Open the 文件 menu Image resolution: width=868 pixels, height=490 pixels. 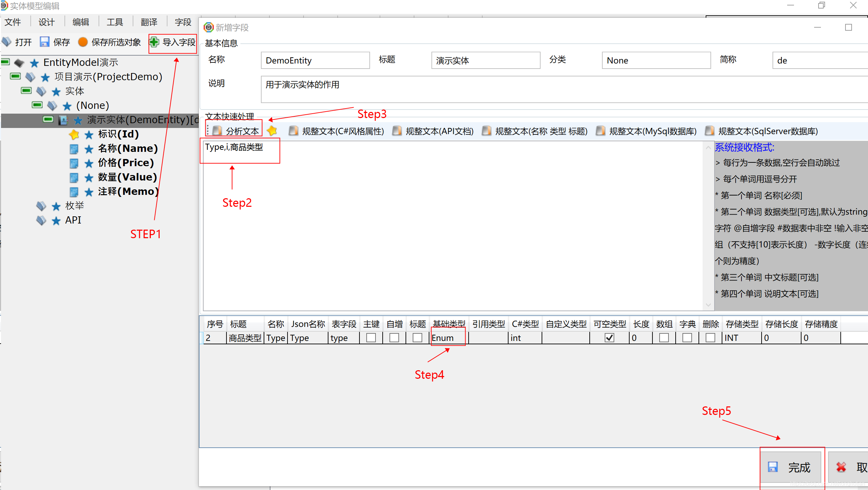tap(13, 22)
